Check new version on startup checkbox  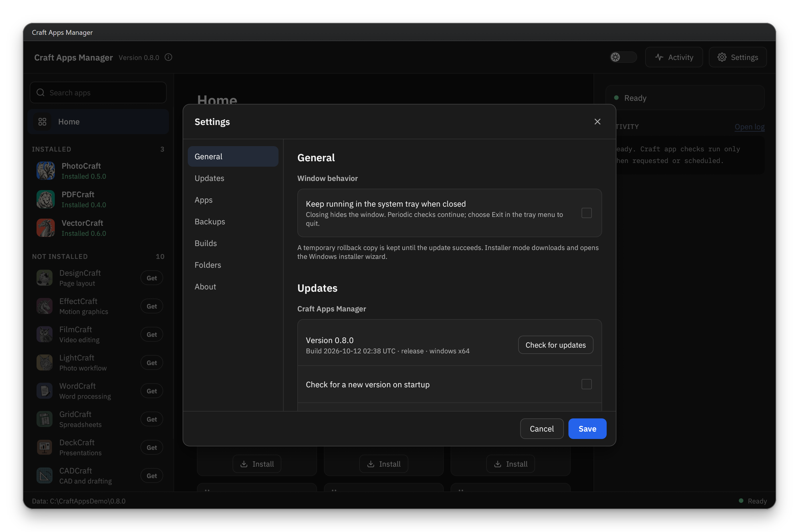tap(587, 384)
